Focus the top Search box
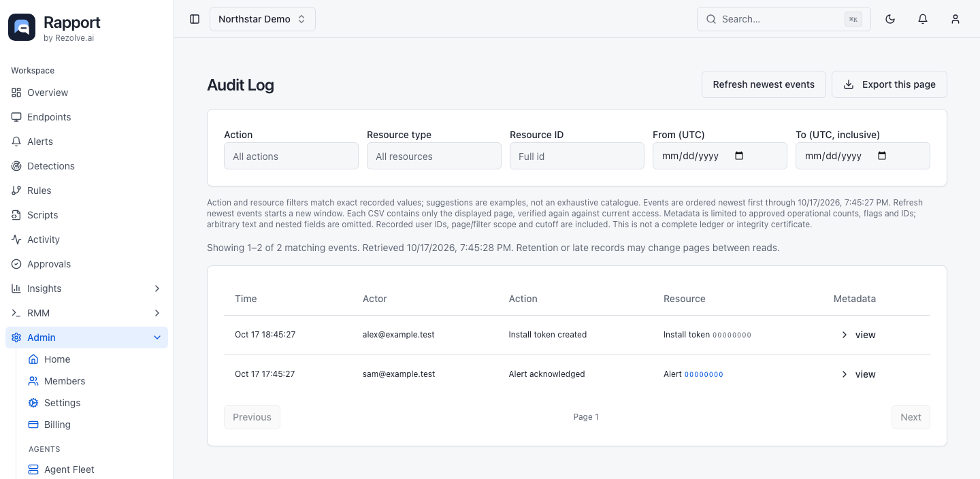The height and width of the screenshot is (479, 980). coord(784,19)
